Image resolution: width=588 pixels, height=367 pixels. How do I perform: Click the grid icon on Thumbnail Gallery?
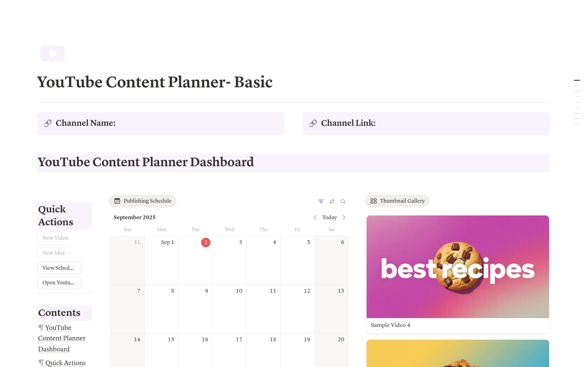click(374, 201)
